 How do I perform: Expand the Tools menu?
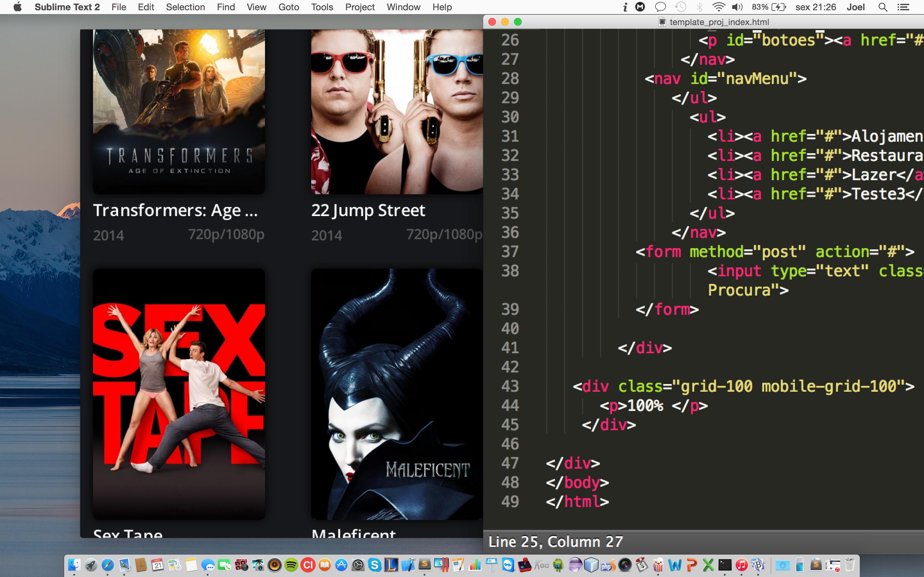click(322, 7)
